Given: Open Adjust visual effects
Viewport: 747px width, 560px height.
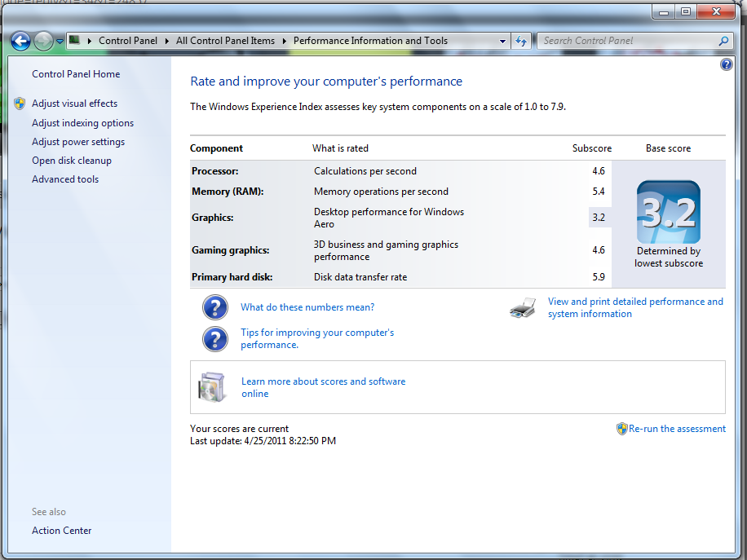Looking at the screenshot, I should click(74, 104).
